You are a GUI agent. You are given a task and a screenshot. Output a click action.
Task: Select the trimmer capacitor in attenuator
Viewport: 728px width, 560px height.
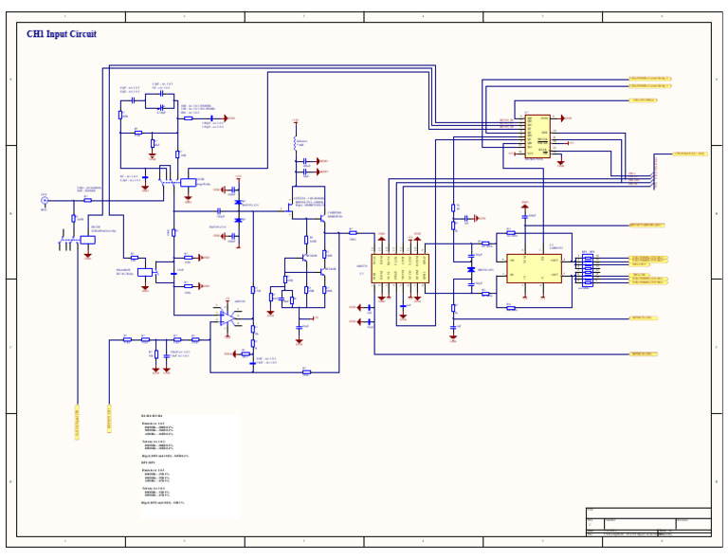point(161,108)
